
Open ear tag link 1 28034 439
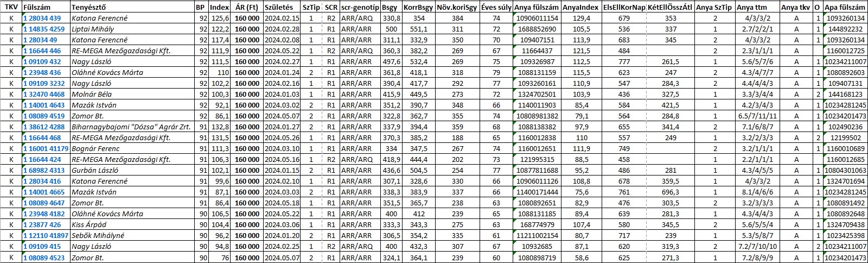tap(42, 18)
